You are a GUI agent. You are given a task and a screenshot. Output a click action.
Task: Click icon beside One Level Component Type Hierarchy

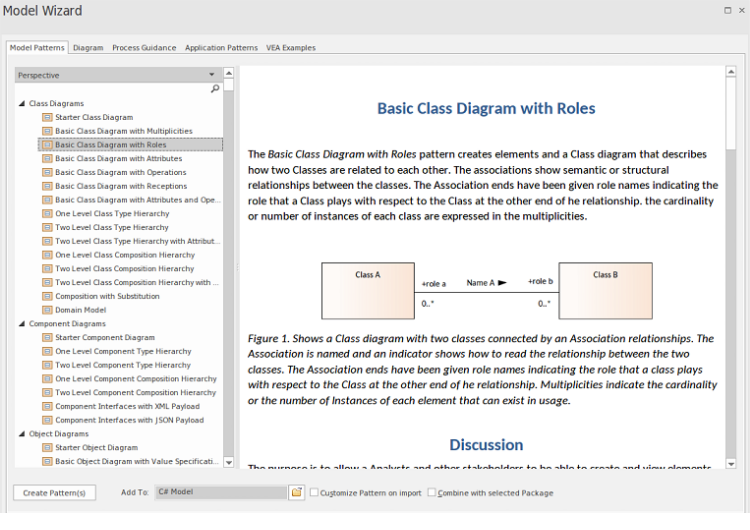[x=47, y=351]
